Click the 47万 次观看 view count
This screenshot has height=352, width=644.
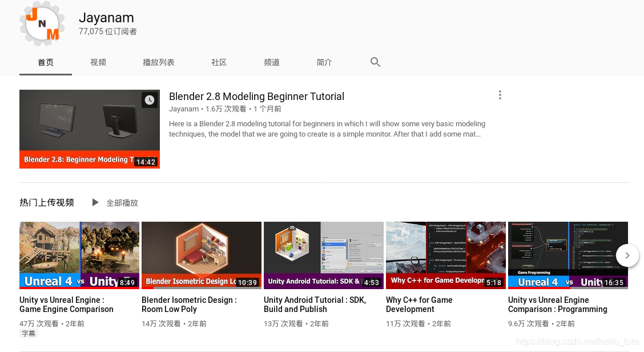tap(39, 323)
